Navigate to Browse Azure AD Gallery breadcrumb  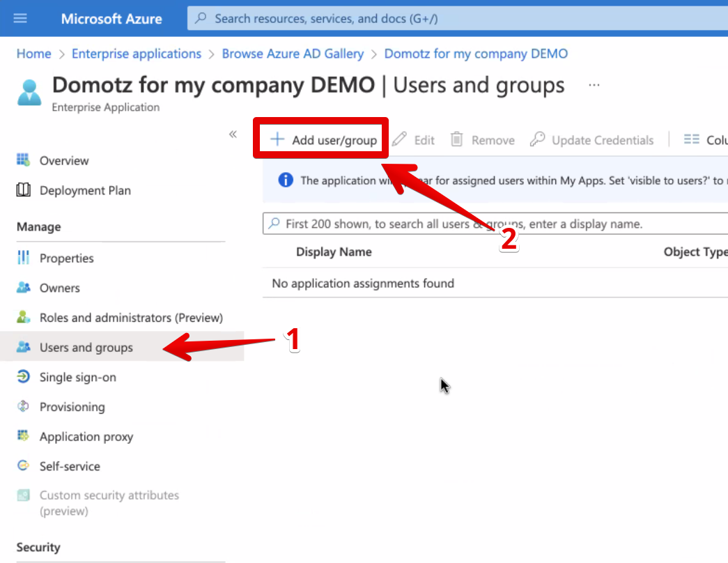(293, 54)
